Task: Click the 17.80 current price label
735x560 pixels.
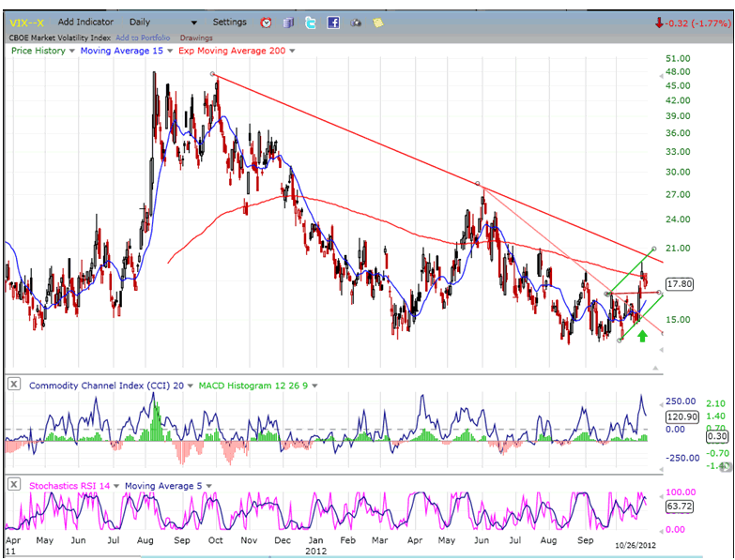Action: pos(679,283)
